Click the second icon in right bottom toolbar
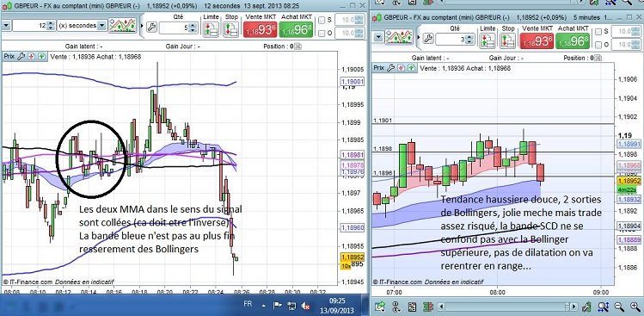This screenshot has width=644, height=316. tap(396, 307)
